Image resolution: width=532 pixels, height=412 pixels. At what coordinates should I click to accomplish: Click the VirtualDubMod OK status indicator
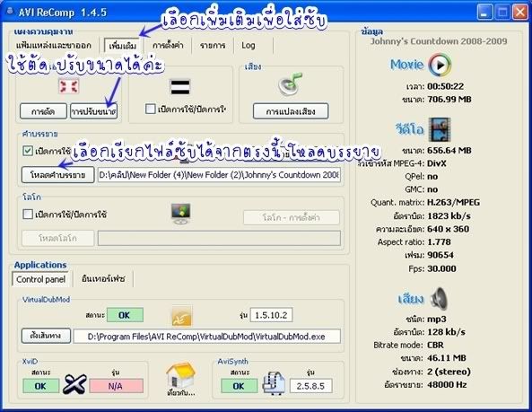(x=125, y=315)
